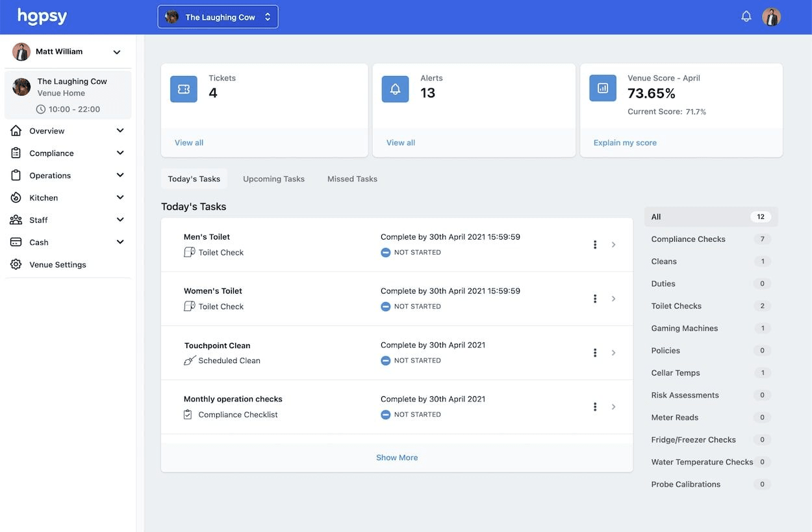Open the Missed Tasks tab
Screen dimensions: 812x532
(x=351, y=178)
